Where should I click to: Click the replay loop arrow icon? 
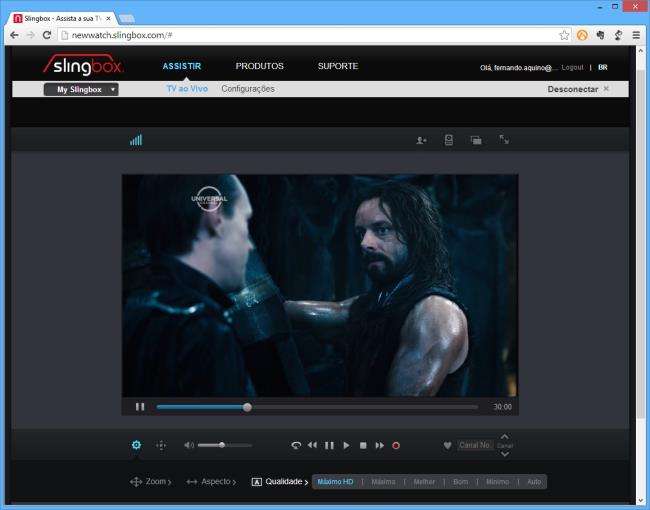pos(296,445)
